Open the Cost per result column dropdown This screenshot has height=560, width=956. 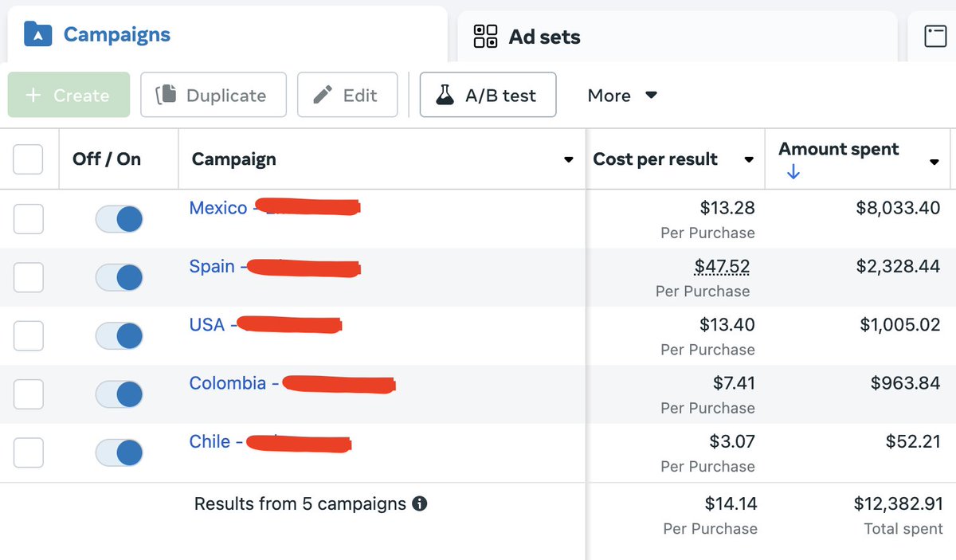click(748, 160)
